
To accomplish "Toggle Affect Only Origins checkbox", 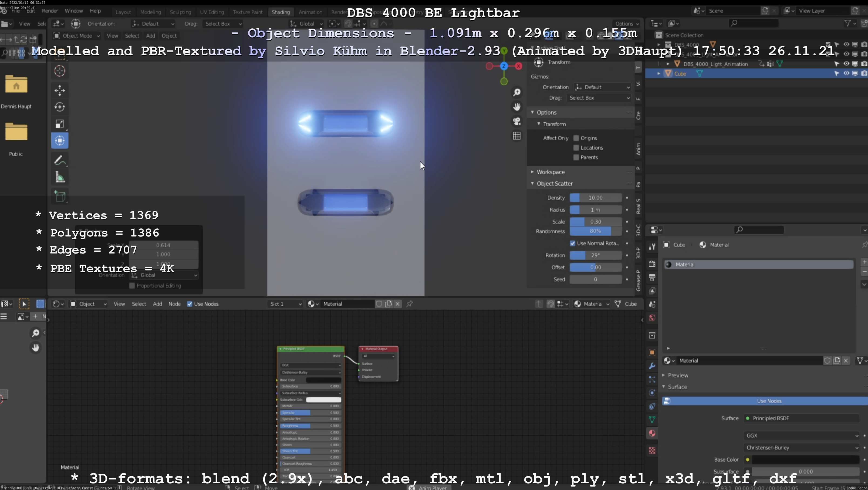I will pos(576,138).
